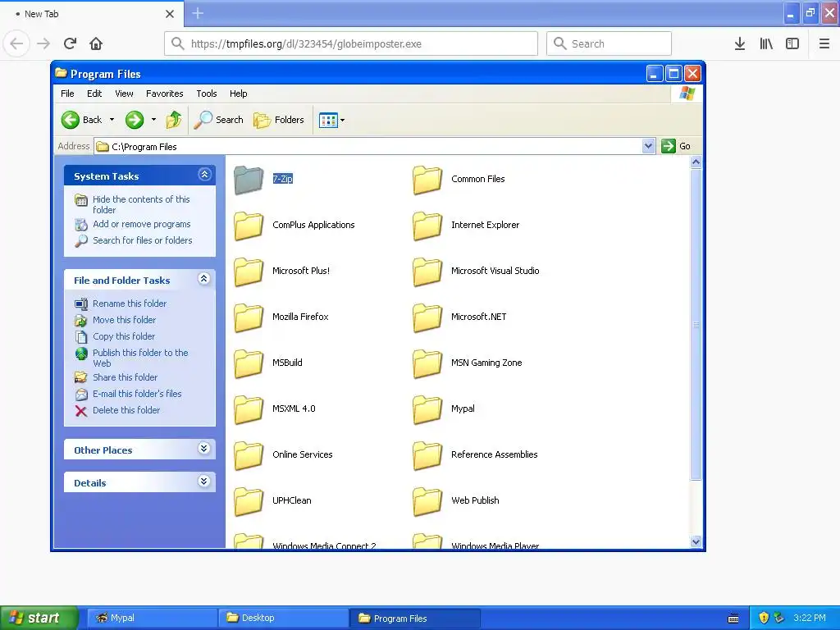Collapse the System Tasks panel
This screenshot has width=840, height=630.
204,175
